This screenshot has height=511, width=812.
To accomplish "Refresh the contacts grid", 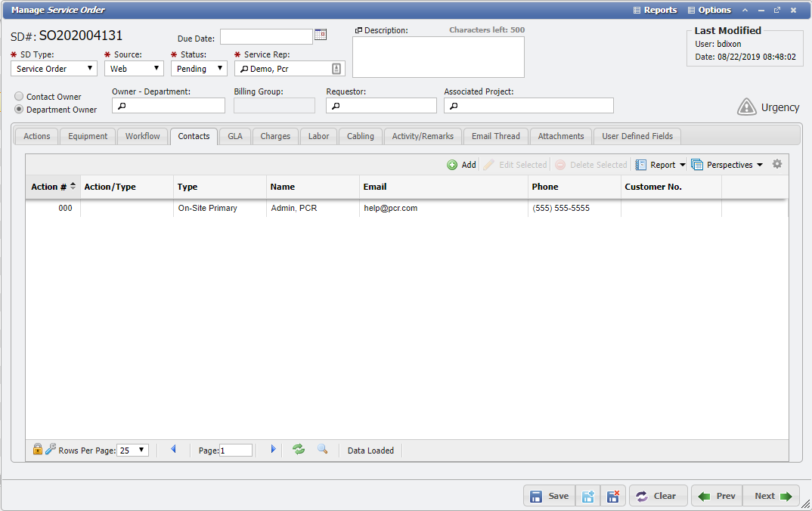I will tap(298, 450).
